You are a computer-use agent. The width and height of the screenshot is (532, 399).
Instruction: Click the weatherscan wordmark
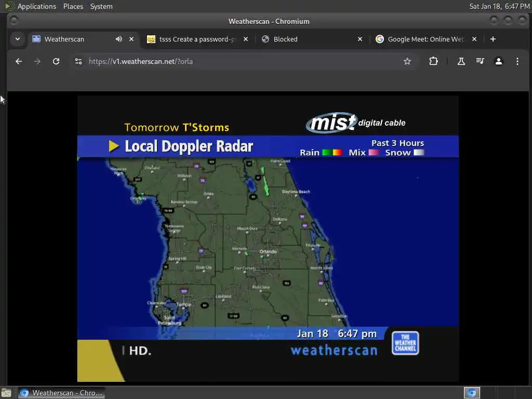click(x=334, y=350)
